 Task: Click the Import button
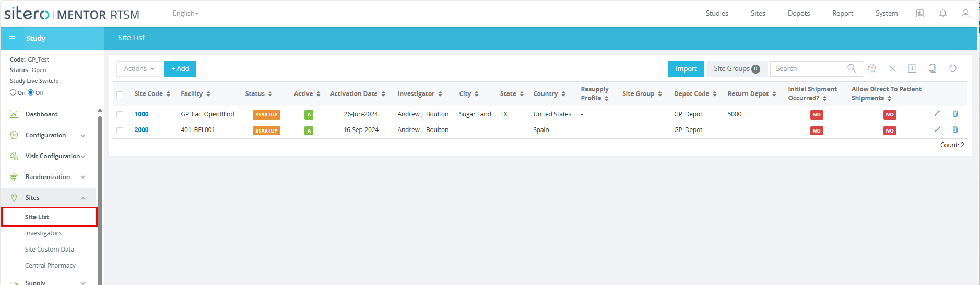pyautogui.click(x=686, y=69)
